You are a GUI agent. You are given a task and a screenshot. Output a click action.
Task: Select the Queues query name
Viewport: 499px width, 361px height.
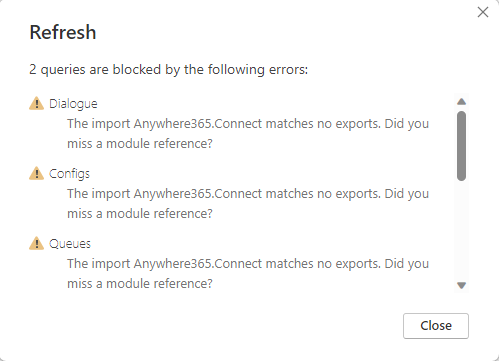(x=70, y=244)
